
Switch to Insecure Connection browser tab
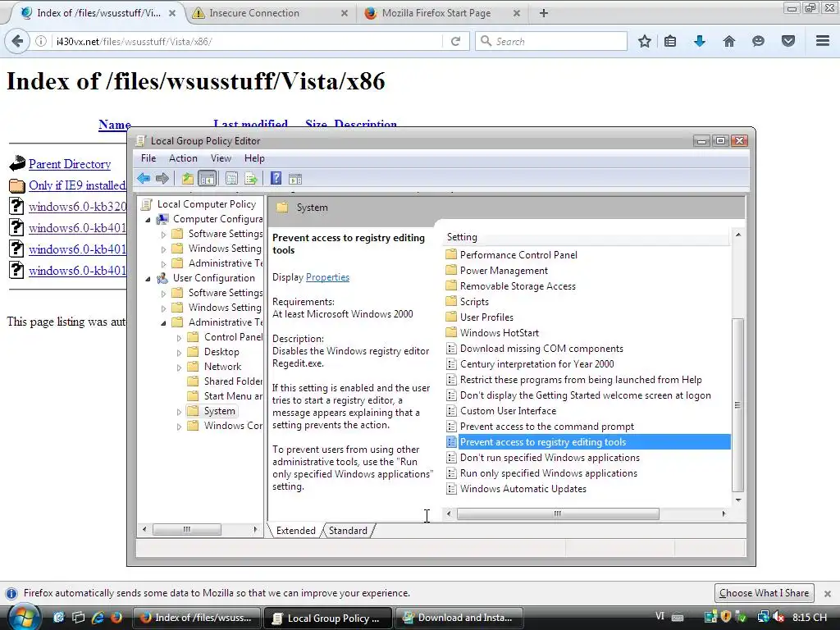271,13
